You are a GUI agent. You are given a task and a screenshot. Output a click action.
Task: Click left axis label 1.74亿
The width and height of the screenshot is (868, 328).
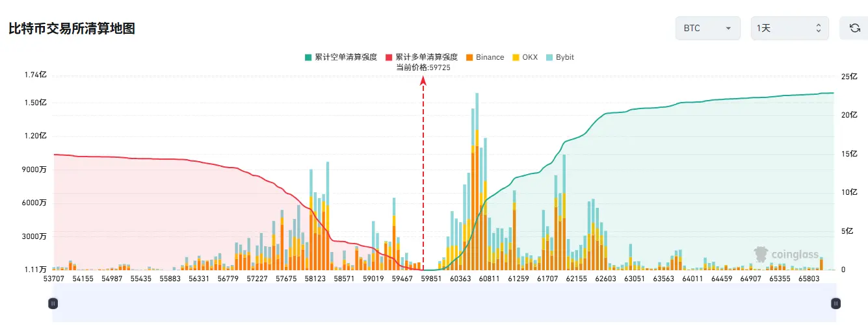[x=35, y=75]
